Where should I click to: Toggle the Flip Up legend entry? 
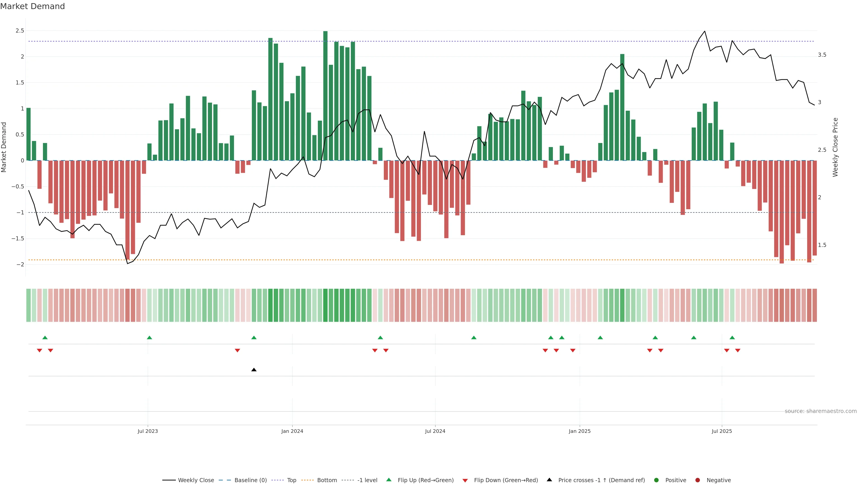pos(425,480)
